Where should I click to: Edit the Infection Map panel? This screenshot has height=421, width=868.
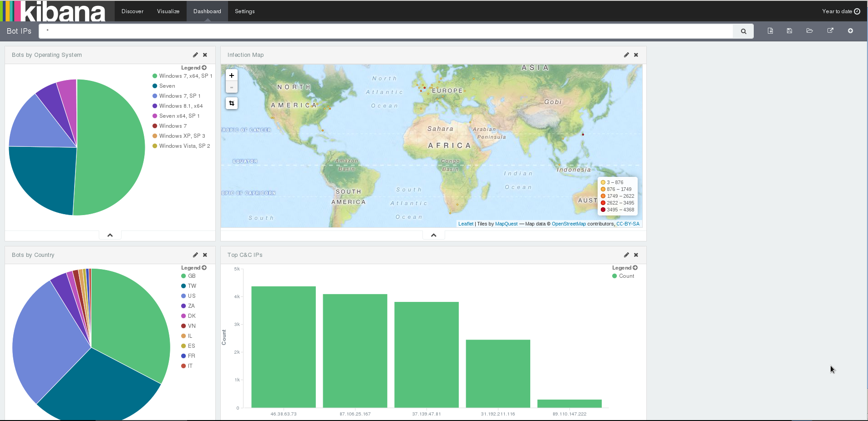[x=626, y=55]
